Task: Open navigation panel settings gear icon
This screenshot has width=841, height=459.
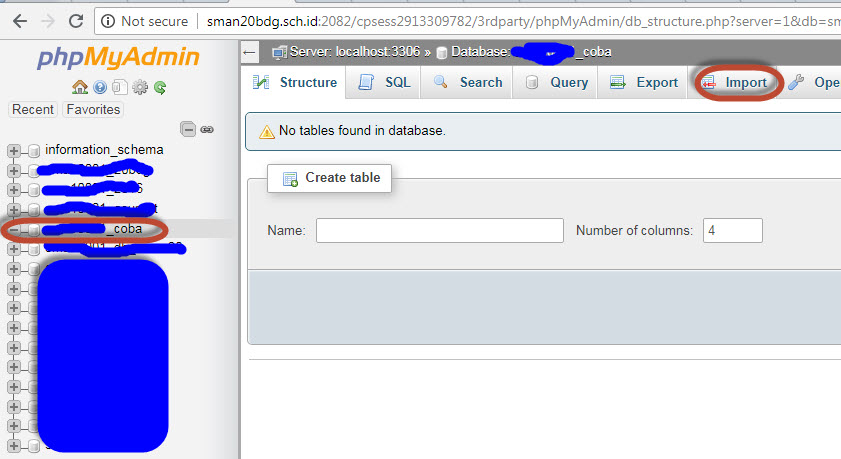Action: pos(140,88)
